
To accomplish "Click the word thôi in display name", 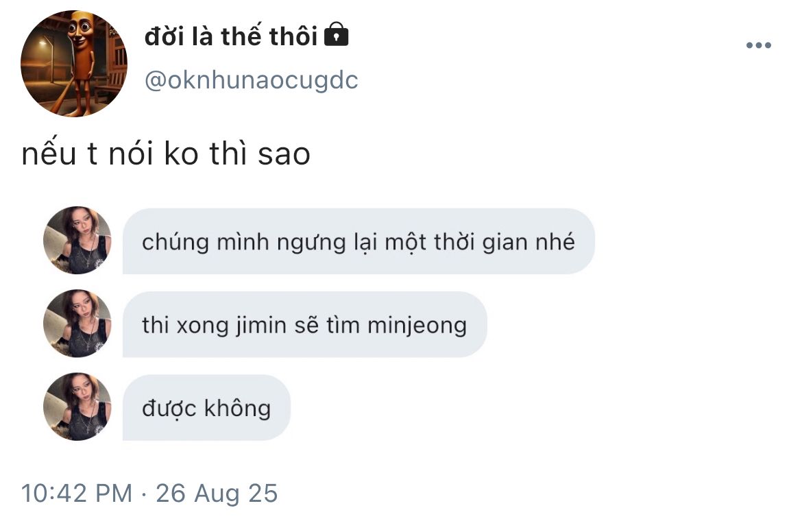I will click(293, 36).
